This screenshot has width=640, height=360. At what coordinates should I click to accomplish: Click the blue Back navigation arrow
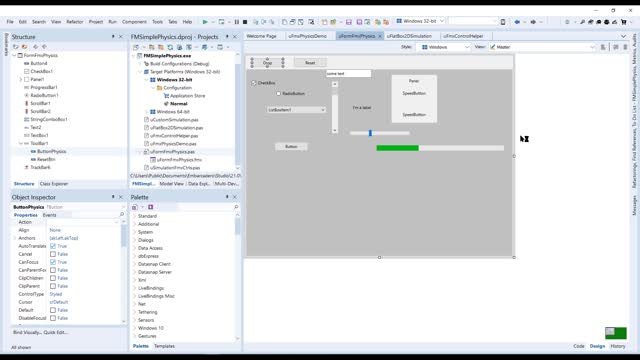click(x=517, y=22)
